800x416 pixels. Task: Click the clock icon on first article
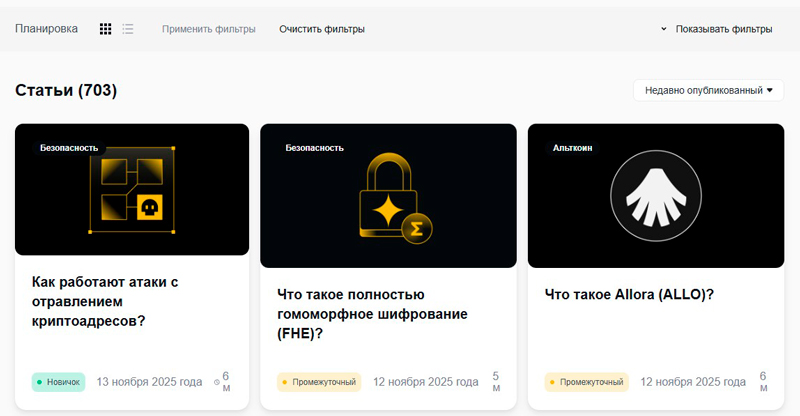(x=217, y=382)
